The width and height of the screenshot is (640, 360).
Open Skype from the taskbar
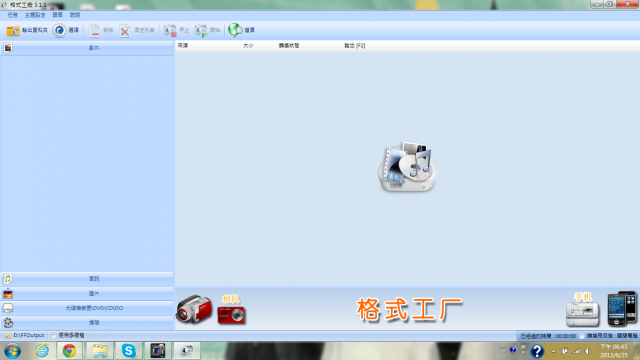pos(129,351)
